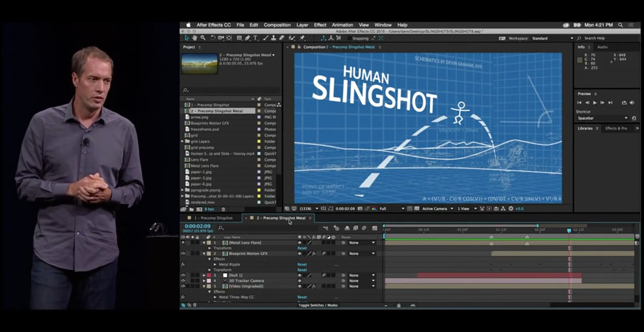Select the Rectangle shape tool
Screen dimensions: 644x332
tap(239, 38)
